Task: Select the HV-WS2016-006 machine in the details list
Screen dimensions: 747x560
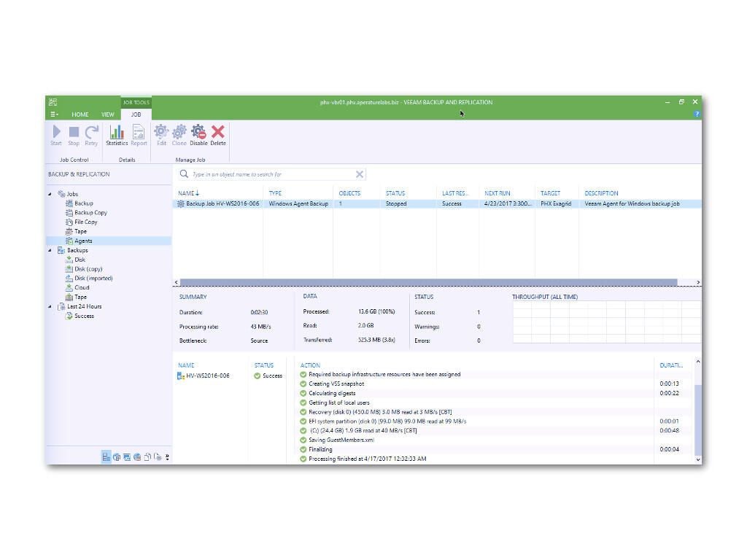Action: coord(204,376)
